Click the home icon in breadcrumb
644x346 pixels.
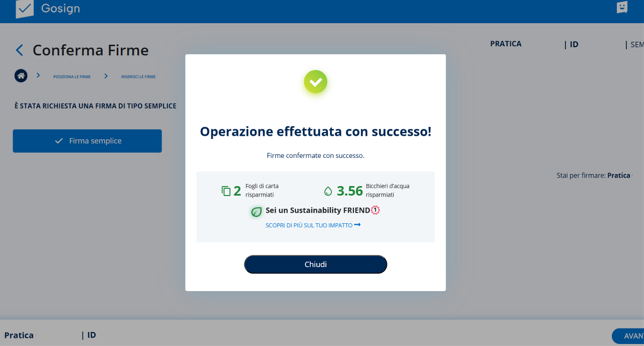pos(21,76)
